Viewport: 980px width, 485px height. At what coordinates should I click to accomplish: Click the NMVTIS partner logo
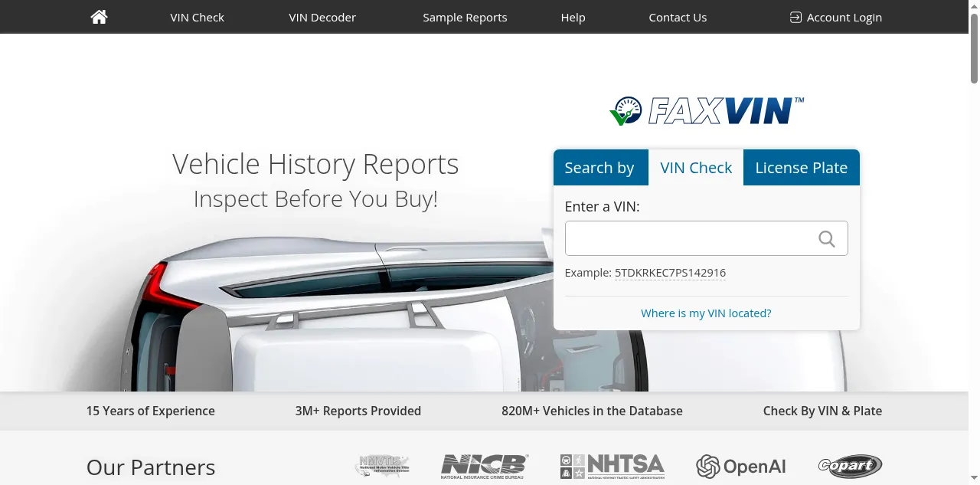(382, 465)
